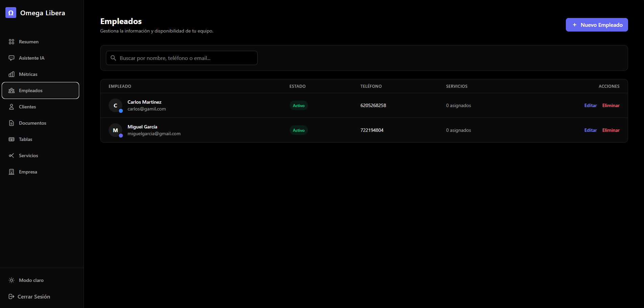Delete Miguel García via Eliminar
Screen dimensions: 644x308
tap(611, 130)
